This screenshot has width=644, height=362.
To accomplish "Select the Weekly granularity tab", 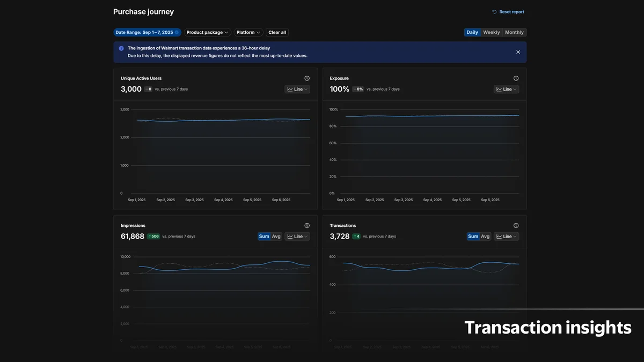I will [x=491, y=33].
